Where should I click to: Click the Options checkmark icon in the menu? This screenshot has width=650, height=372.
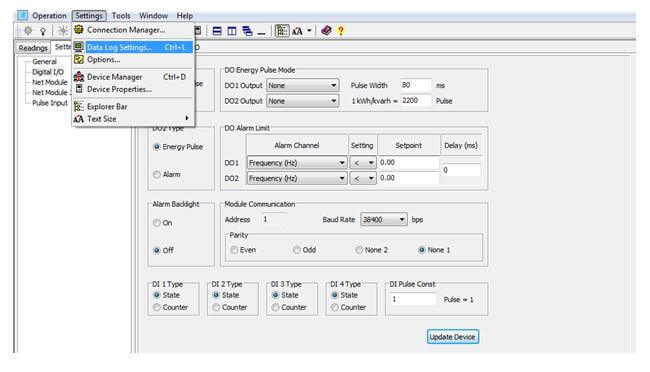coord(79,59)
